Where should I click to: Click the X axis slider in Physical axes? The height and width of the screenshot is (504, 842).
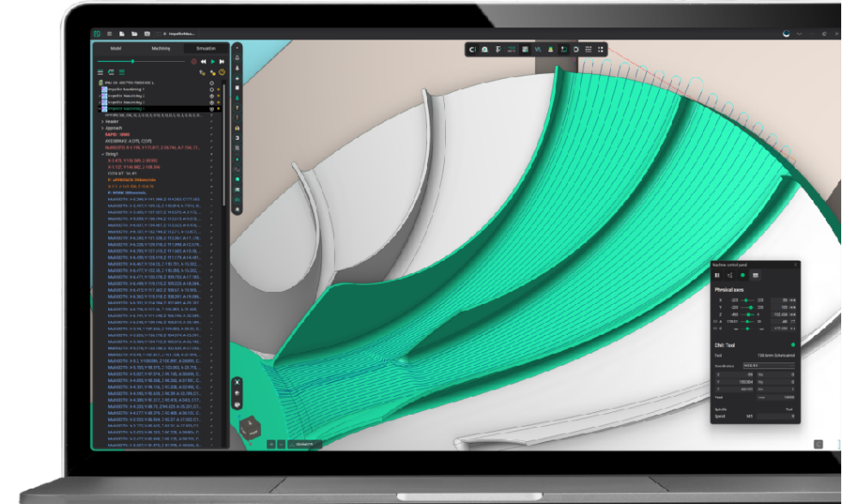[x=745, y=300]
